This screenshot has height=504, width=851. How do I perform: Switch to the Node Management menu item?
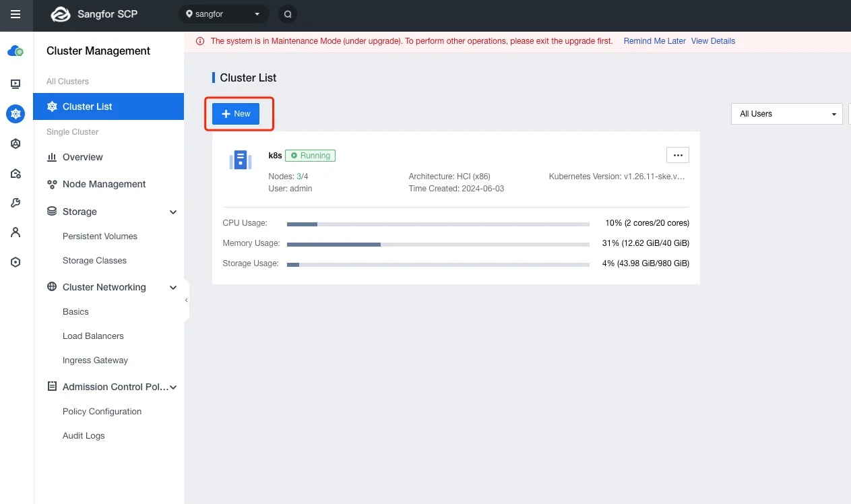coord(104,184)
